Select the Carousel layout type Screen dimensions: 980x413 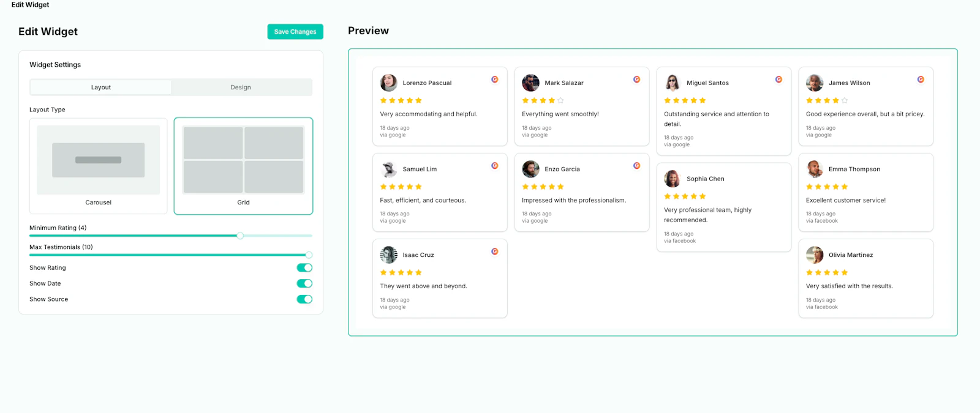coord(98,166)
